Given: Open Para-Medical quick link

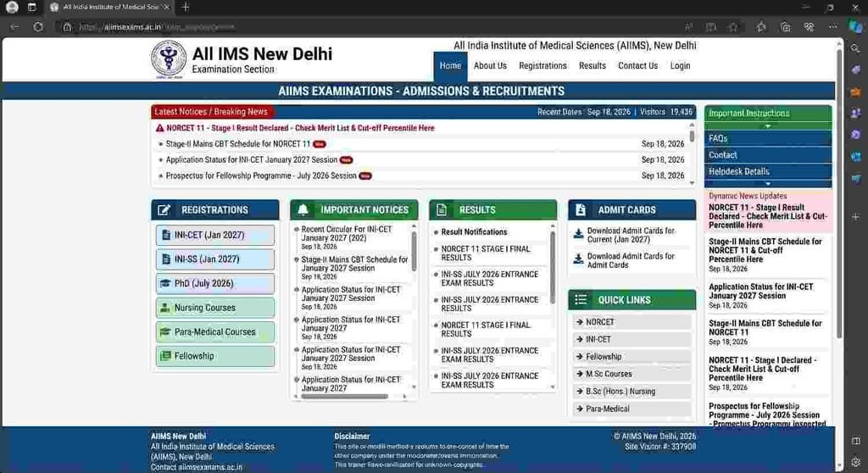Looking at the screenshot, I should pyautogui.click(x=632, y=409).
